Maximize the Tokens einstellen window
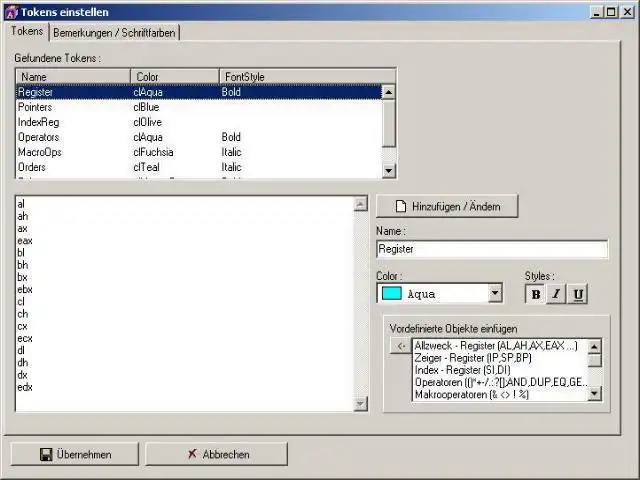 (611, 12)
